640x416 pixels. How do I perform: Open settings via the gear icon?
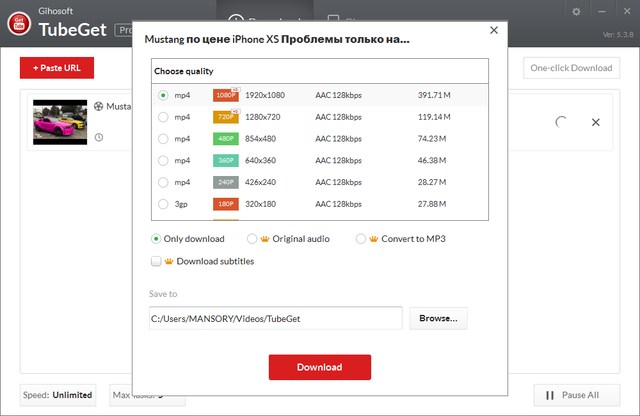pyautogui.click(x=576, y=11)
